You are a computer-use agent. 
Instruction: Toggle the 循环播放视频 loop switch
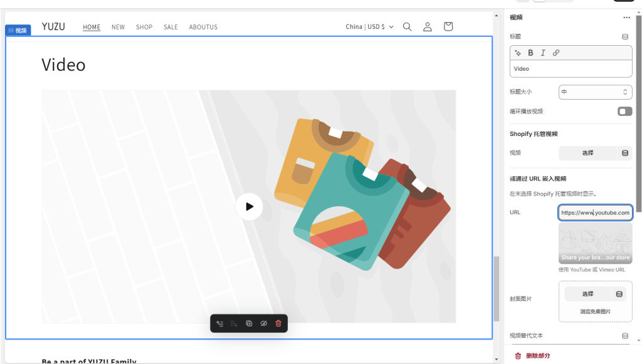[x=624, y=112]
